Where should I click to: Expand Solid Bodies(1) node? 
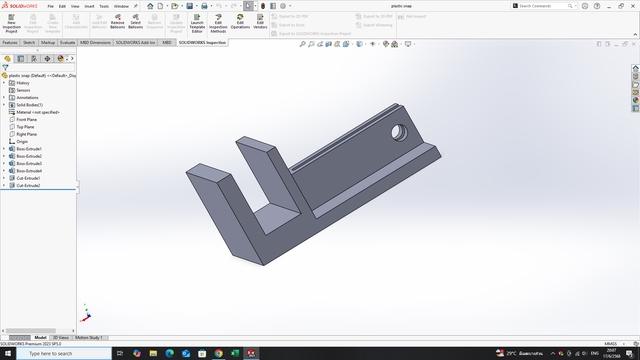(4, 105)
